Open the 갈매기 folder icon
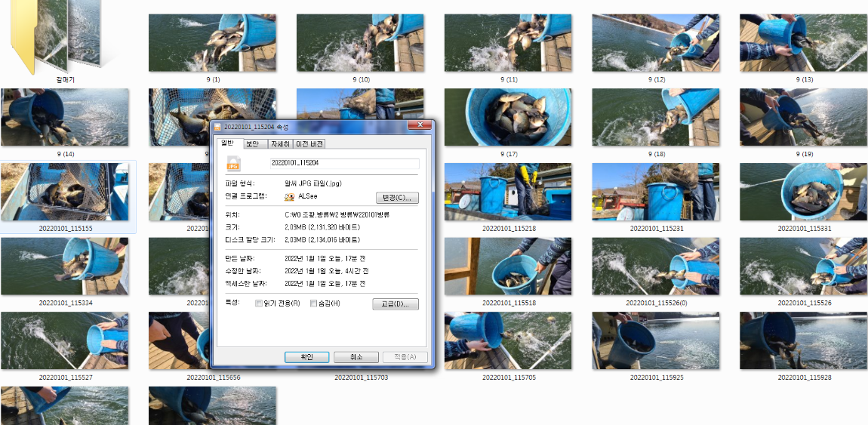 pos(57,38)
